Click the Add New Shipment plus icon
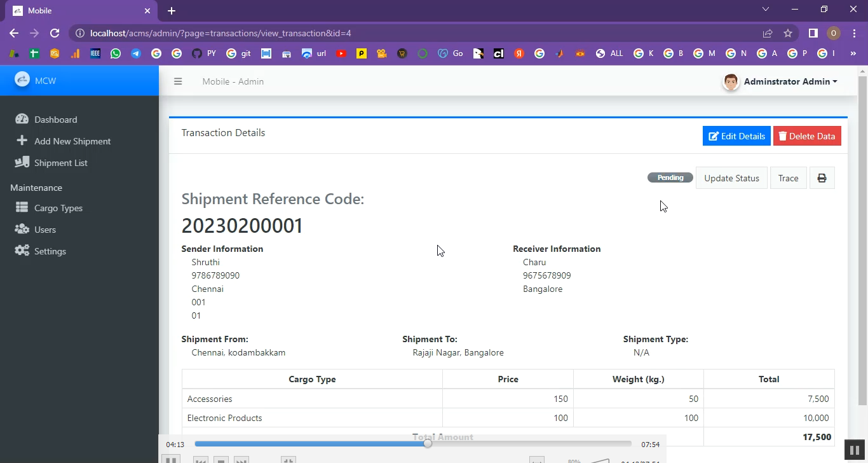868x463 pixels. (22, 141)
